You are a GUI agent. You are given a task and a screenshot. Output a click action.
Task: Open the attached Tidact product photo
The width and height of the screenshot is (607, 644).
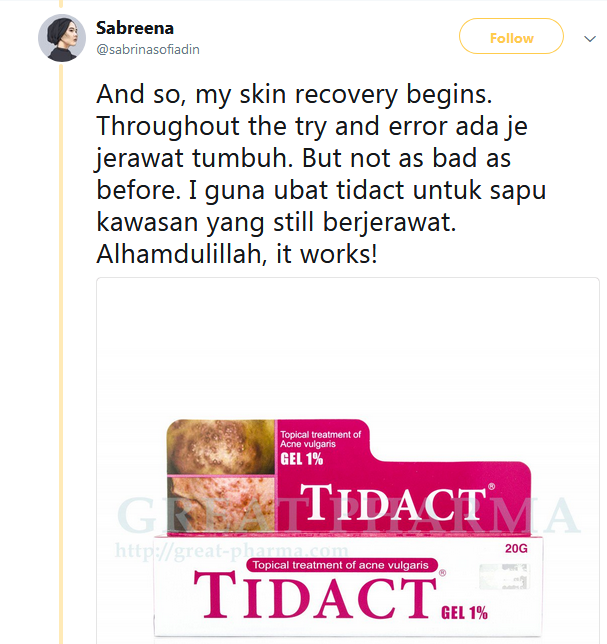pyautogui.click(x=348, y=461)
